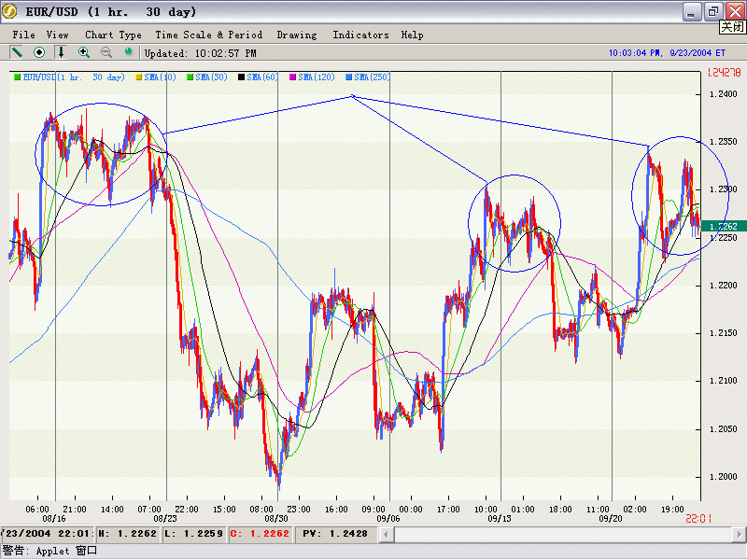Click the greyed-out zoom out magnifier

pyautogui.click(x=106, y=52)
